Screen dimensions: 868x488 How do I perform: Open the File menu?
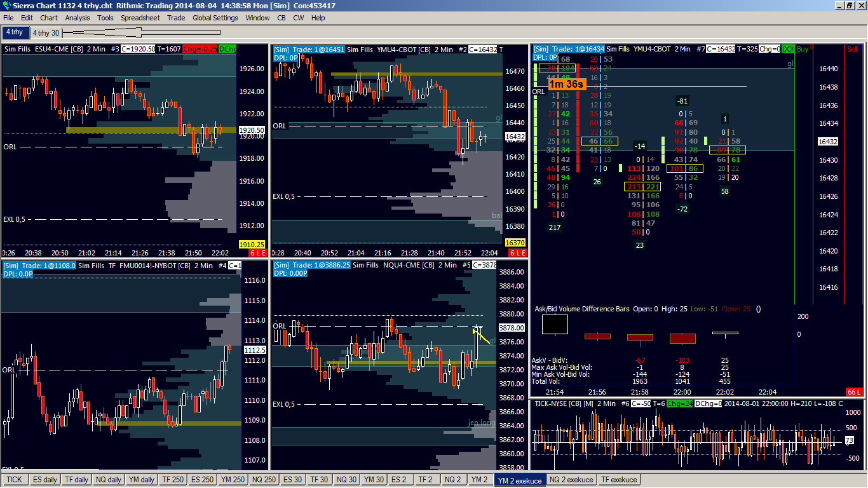point(8,18)
